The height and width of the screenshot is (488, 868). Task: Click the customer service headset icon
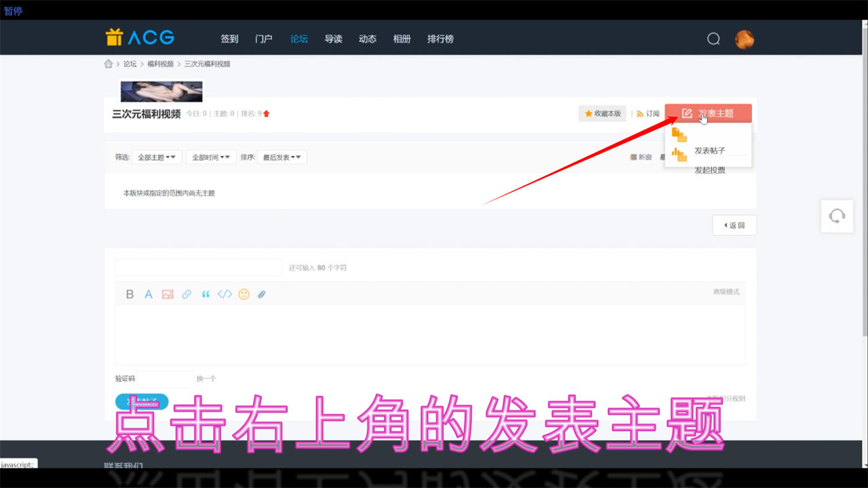coord(837,216)
